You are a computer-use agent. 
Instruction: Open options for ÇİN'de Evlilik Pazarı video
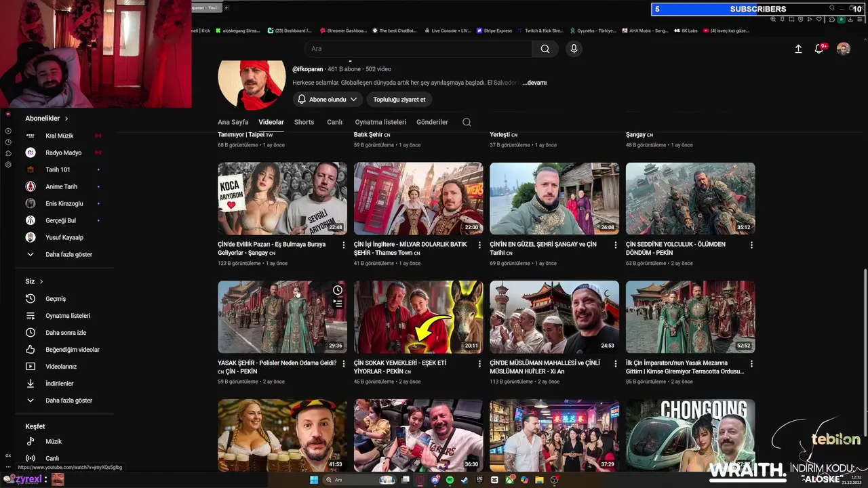tap(344, 245)
